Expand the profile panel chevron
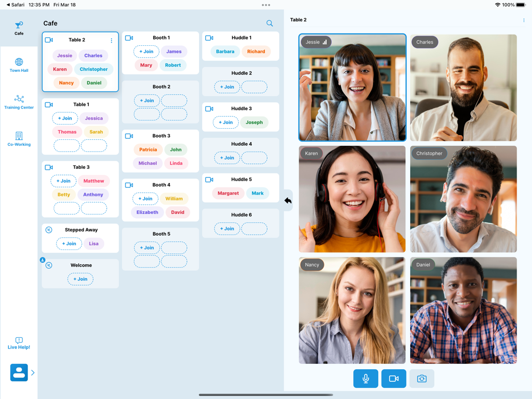532x399 pixels. click(33, 372)
